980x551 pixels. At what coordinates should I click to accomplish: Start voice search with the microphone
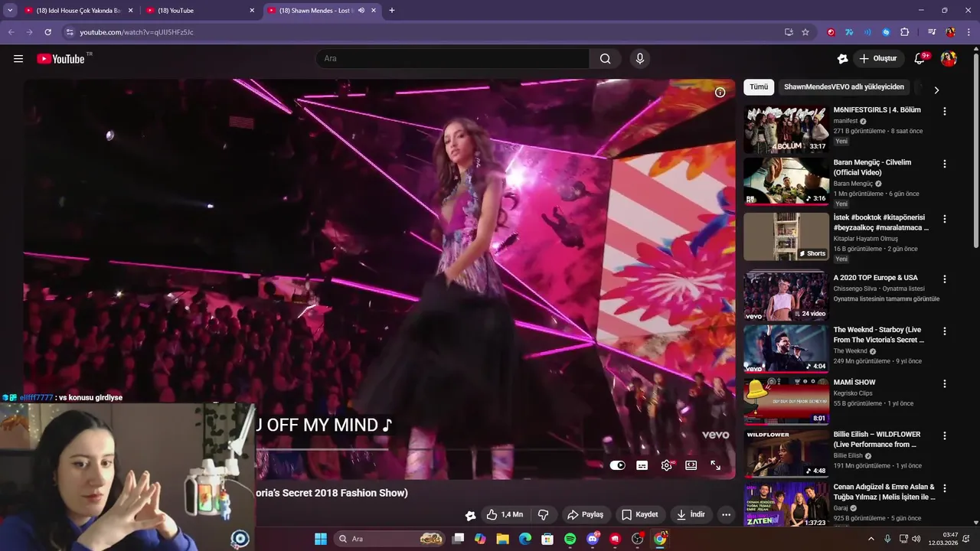pyautogui.click(x=640, y=59)
